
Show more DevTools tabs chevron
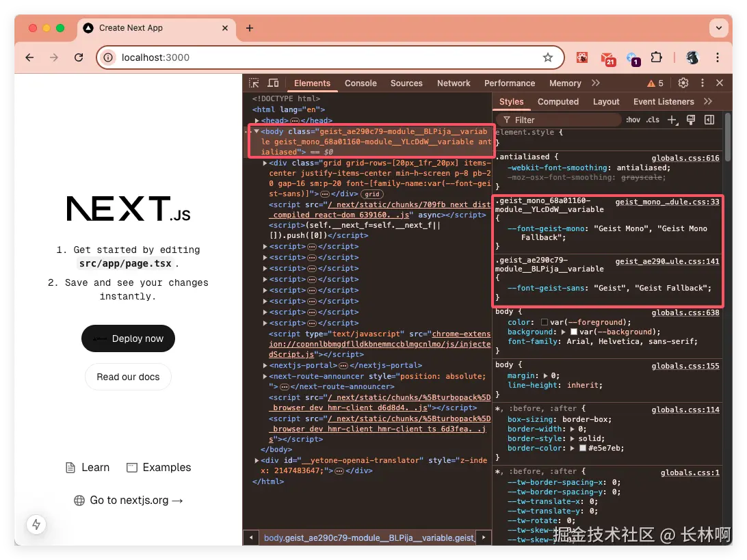coord(596,83)
